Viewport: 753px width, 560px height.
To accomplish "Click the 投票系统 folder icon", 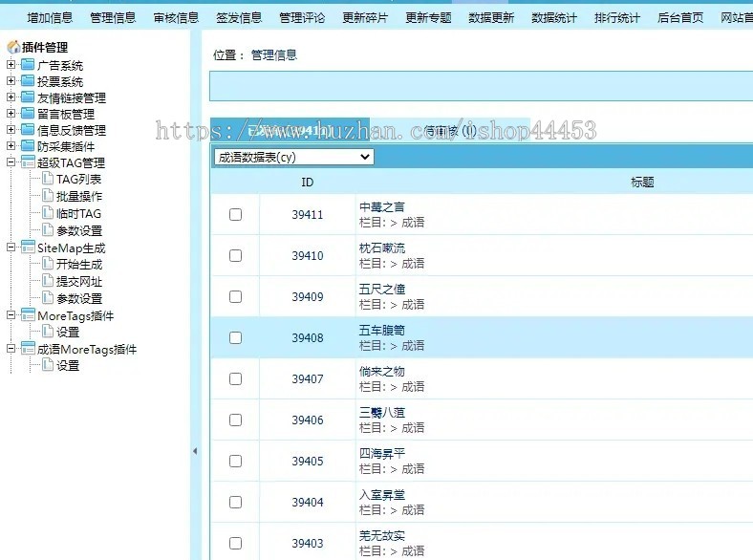I will pyautogui.click(x=28, y=81).
